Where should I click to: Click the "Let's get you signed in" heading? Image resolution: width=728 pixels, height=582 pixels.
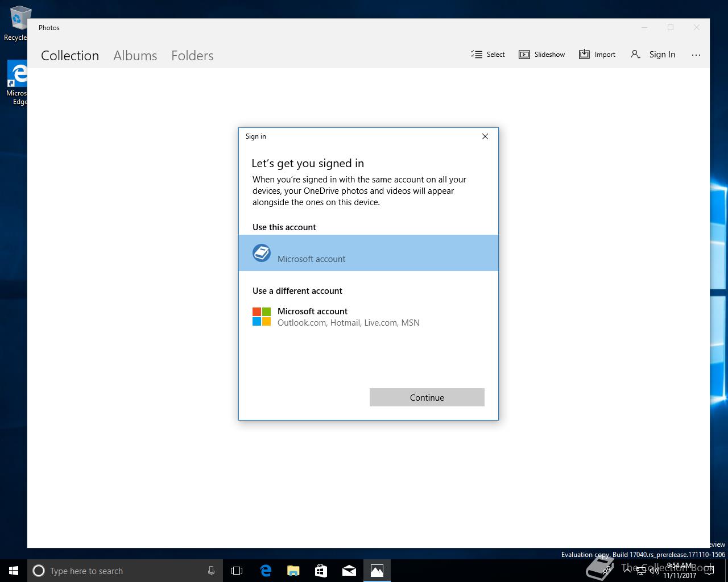click(308, 163)
